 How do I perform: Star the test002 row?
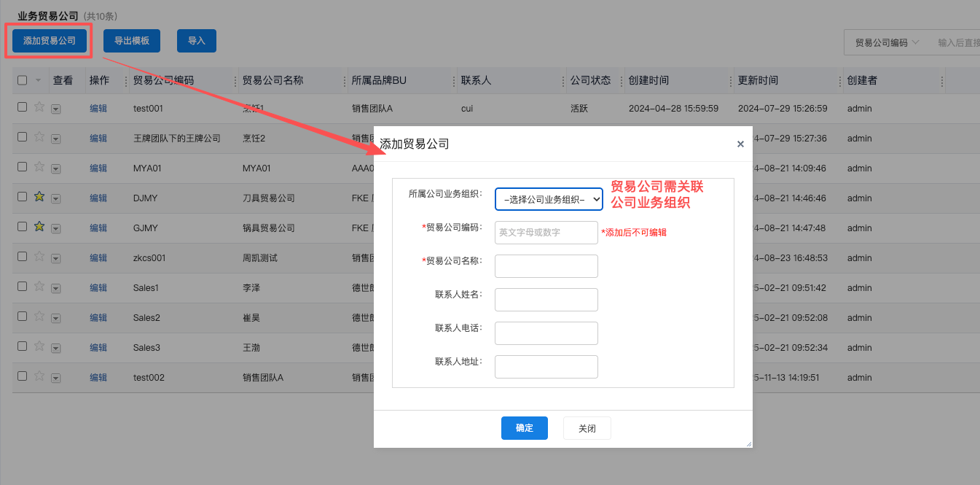(39, 376)
